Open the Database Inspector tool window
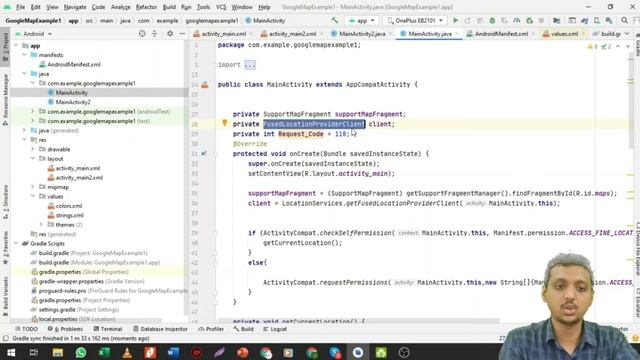 tap(160, 329)
